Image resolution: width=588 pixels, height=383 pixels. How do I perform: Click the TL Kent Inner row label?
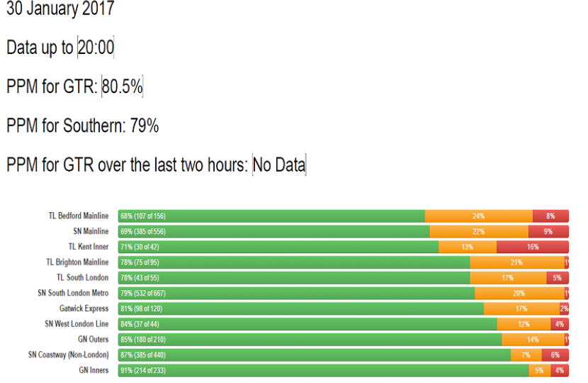(x=88, y=247)
